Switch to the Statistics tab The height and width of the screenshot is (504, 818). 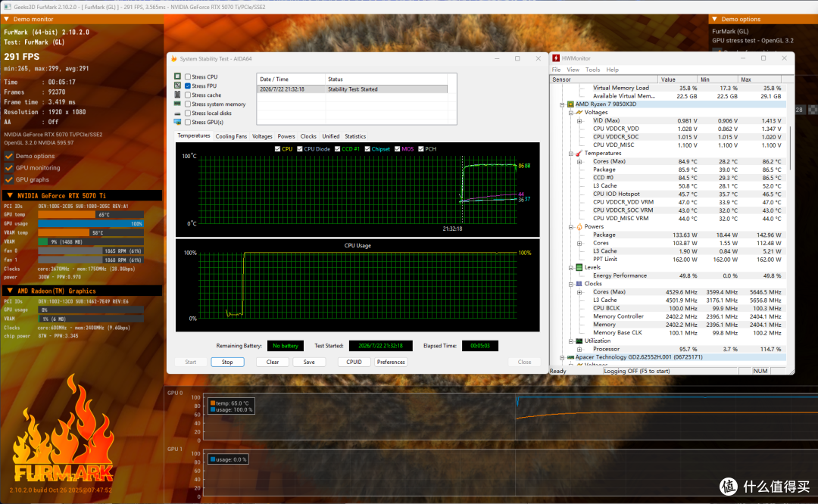[x=355, y=136]
